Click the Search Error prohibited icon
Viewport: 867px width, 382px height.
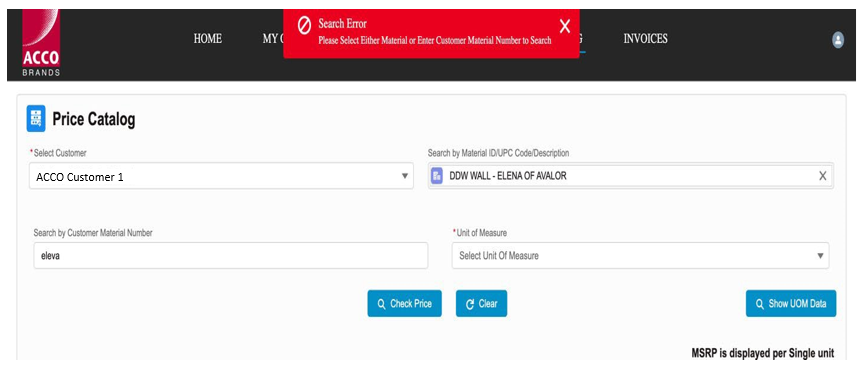point(304,25)
